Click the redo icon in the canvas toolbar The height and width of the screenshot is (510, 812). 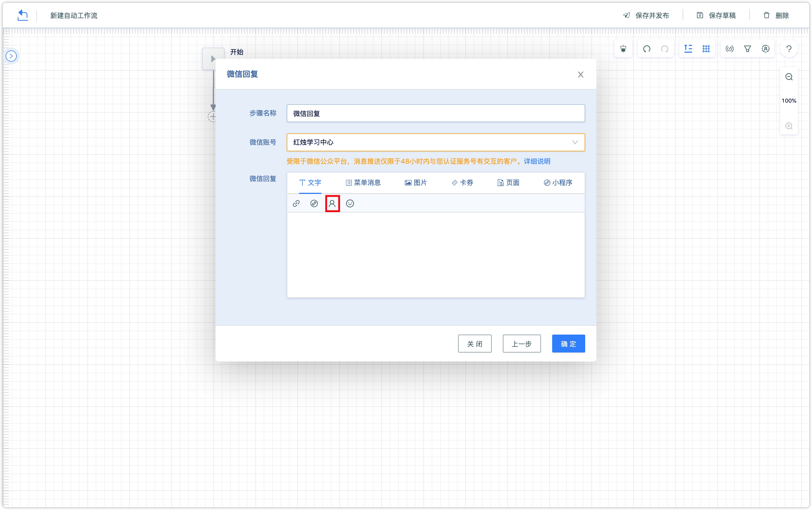click(x=664, y=49)
